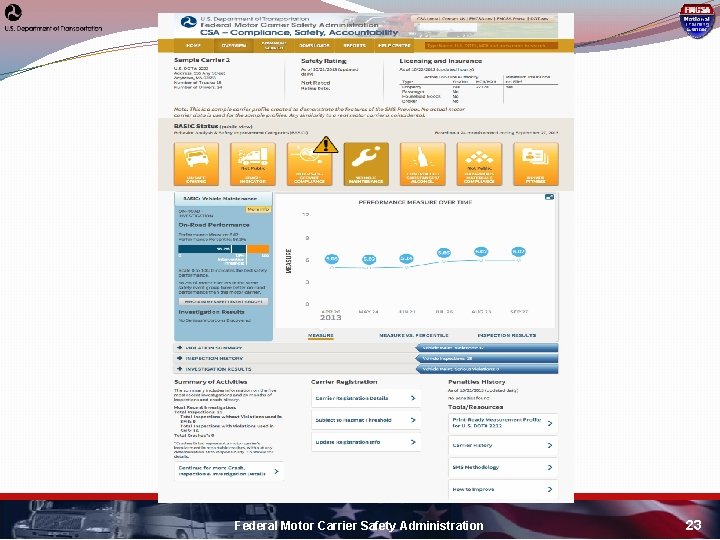Viewport: 720px width, 540px height.
Task: Open the Hazardous Materials Compliance tile
Action: 479,164
